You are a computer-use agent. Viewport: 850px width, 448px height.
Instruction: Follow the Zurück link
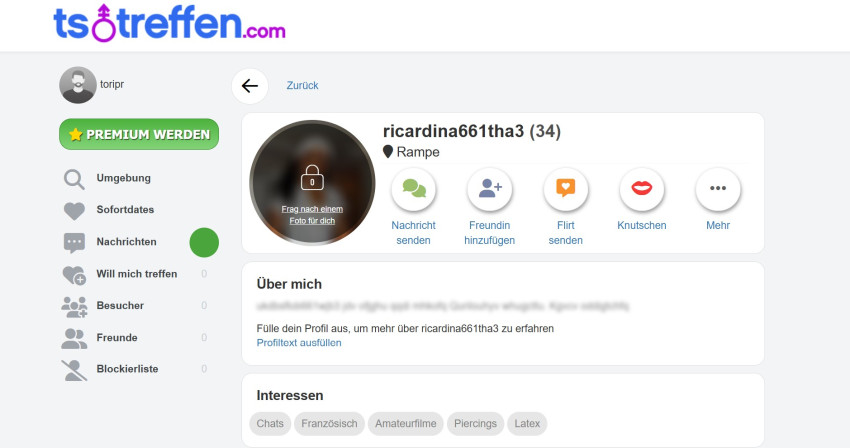302,86
